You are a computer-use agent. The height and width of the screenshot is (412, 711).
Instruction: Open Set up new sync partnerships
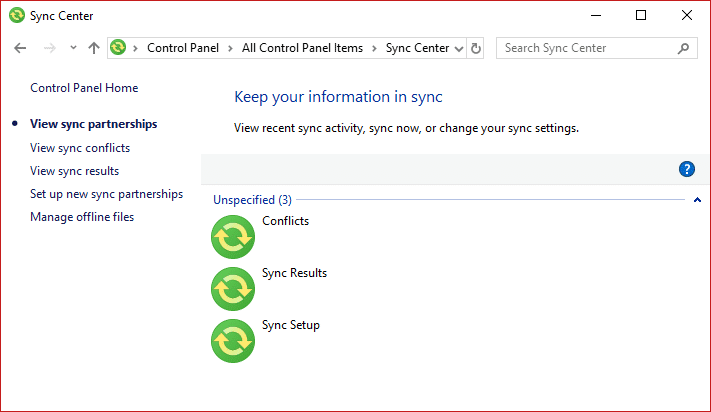tap(106, 194)
